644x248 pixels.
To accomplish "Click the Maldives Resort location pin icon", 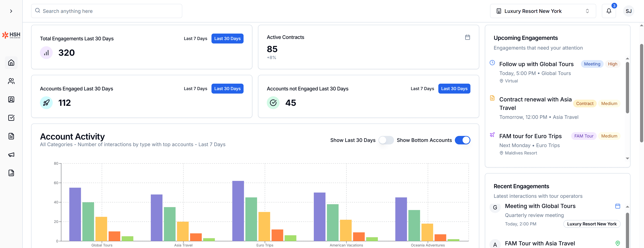I will [501, 153].
